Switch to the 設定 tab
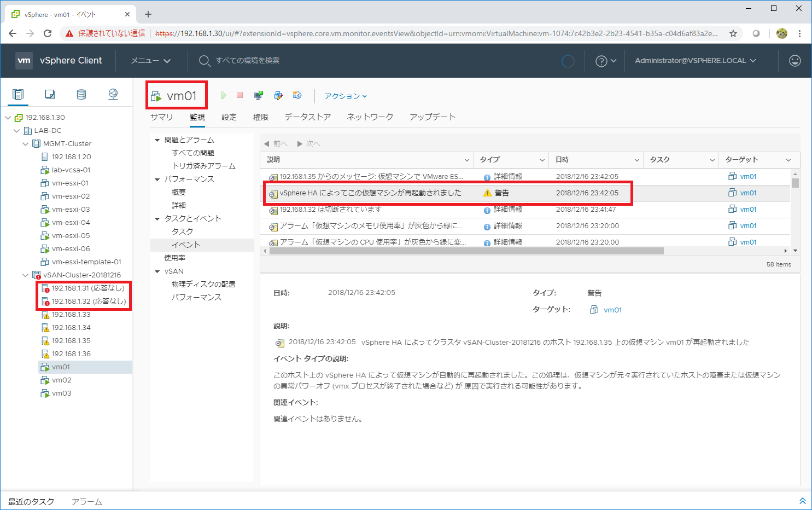Viewport: 812px width, 510px height. click(x=229, y=117)
